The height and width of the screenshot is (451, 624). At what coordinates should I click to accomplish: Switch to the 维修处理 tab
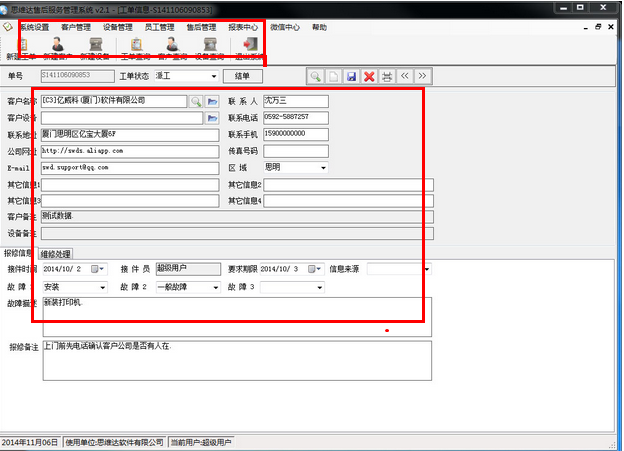tap(56, 254)
